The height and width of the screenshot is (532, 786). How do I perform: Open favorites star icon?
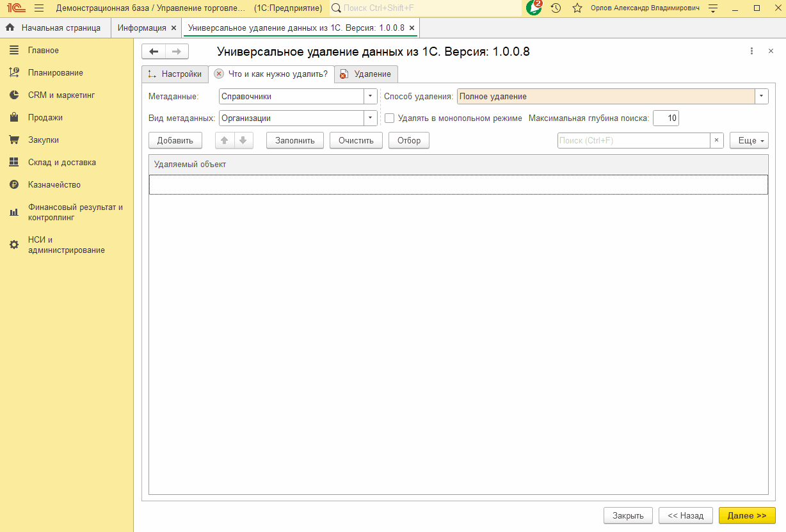pyautogui.click(x=577, y=8)
